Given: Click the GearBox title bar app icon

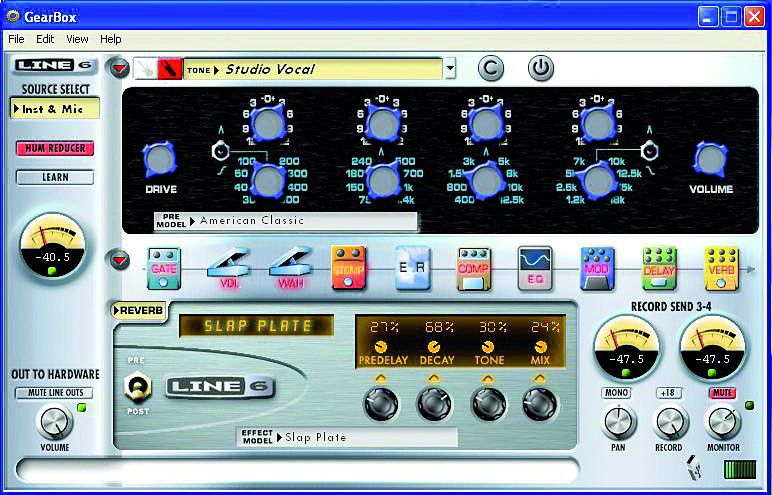Looking at the screenshot, I should click(x=13, y=16).
